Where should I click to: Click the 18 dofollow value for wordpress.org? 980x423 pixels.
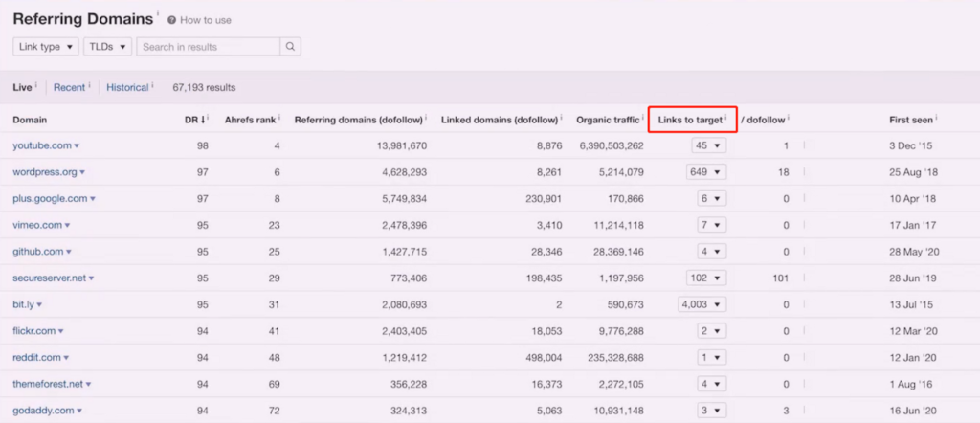pyautogui.click(x=784, y=172)
